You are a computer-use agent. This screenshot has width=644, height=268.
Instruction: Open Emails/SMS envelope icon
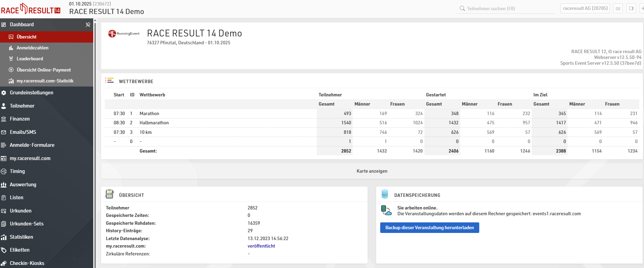(4, 132)
